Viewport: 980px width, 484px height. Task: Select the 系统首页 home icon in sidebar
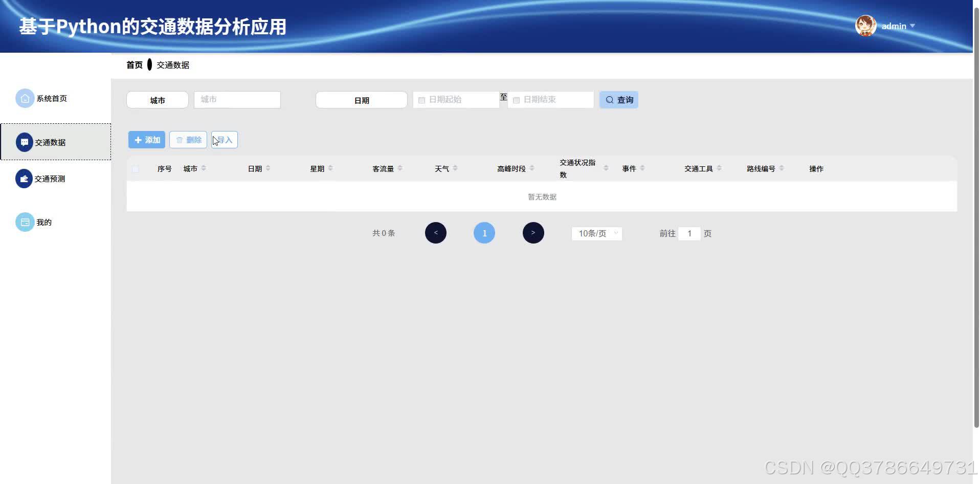tap(24, 98)
